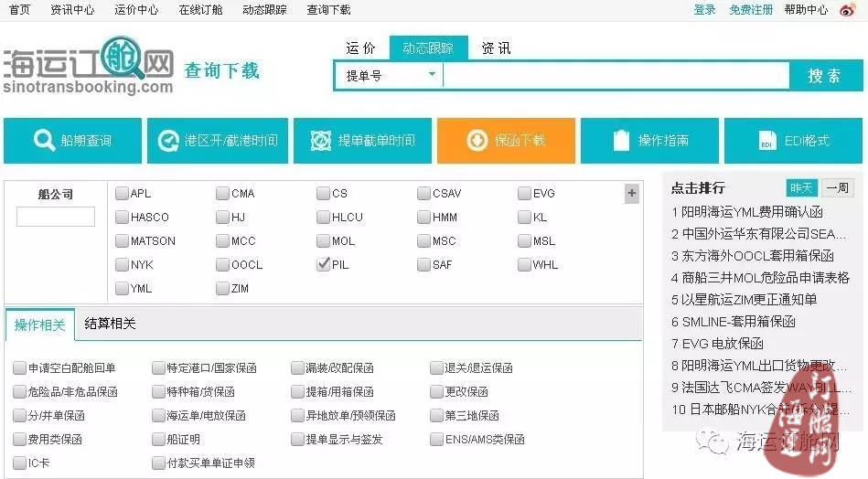This screenshot has height=479, width=868.
Task: Open the 船期查询 button
Action: coord(72,141)
